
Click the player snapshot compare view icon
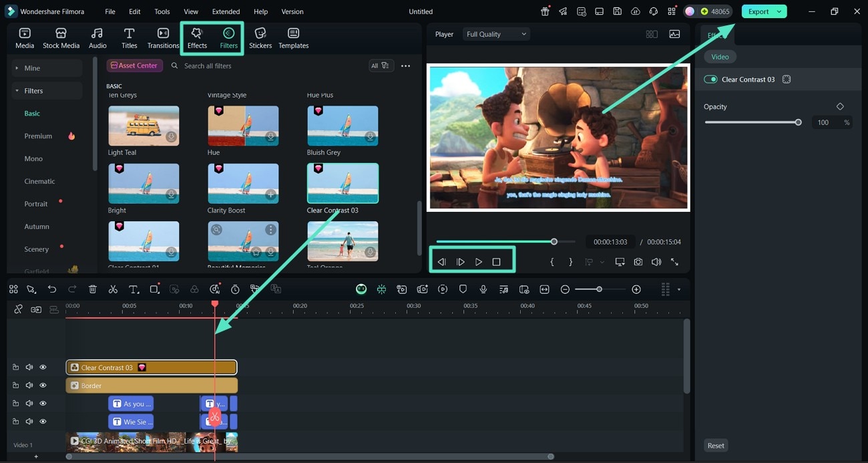(652, 34)
